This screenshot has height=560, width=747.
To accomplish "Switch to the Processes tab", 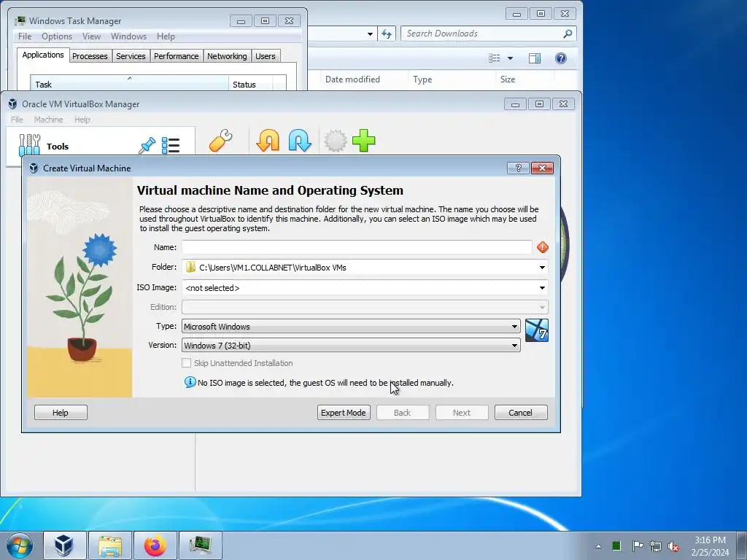I will [x=90, y=56].
